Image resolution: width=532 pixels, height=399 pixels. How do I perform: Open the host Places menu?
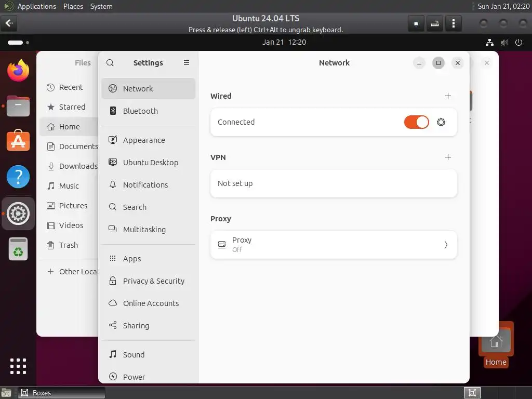[x=73, y=6]
